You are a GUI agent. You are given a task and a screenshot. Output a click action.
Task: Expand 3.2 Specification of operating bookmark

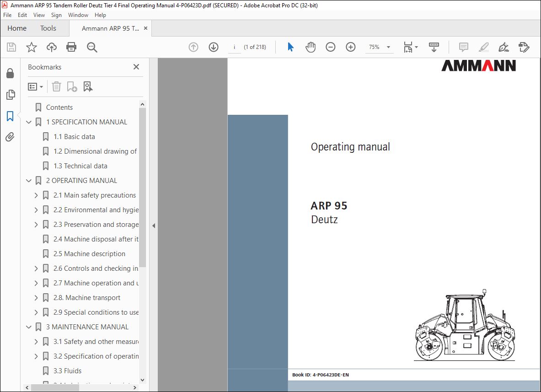click(x=36, y=356)
